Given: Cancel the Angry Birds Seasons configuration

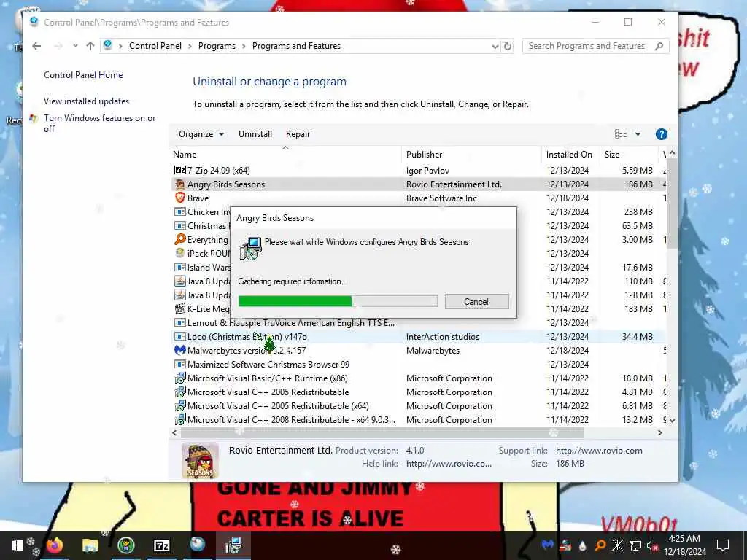Looking at the screenshot, I should click(476, 301).
